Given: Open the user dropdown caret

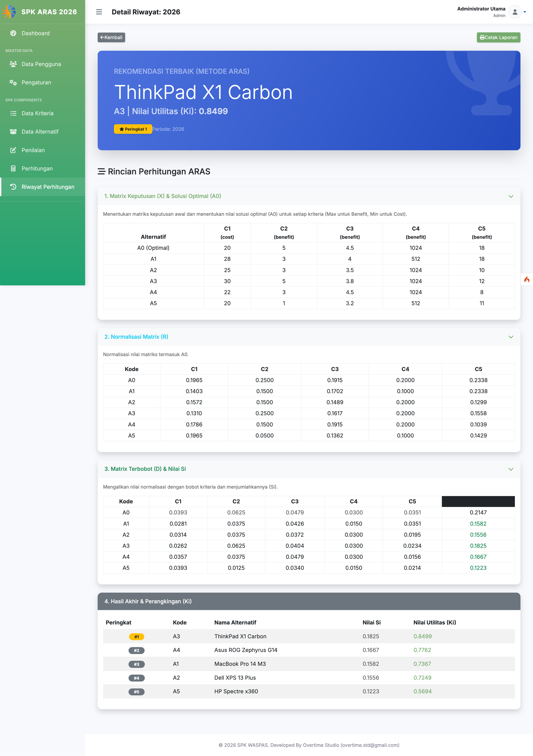Looking at the screenshot, I should pyautogui.click(x=525, y=12).
